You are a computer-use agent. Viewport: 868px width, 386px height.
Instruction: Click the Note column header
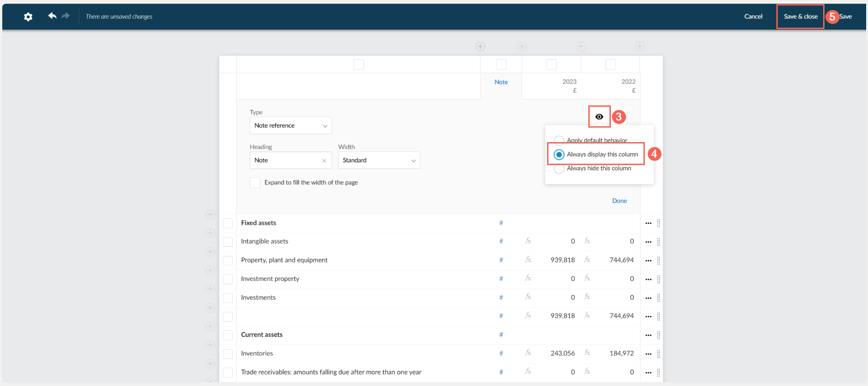point(501,82)
